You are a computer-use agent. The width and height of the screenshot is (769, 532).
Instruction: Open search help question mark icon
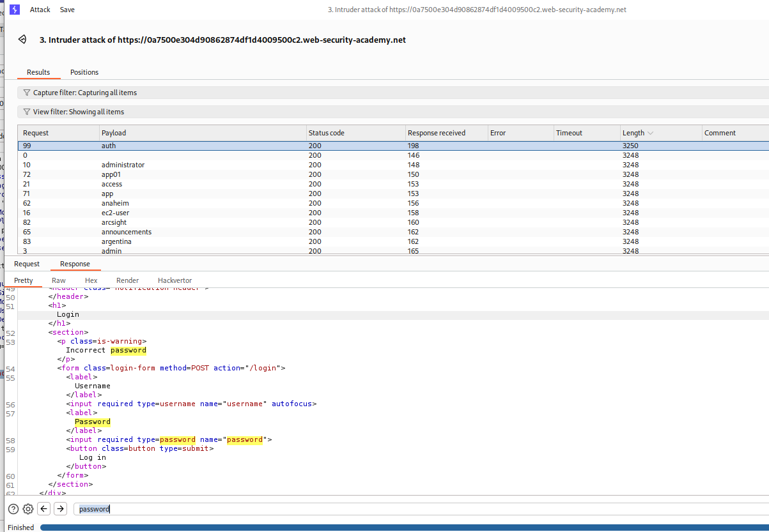(13, 509)
